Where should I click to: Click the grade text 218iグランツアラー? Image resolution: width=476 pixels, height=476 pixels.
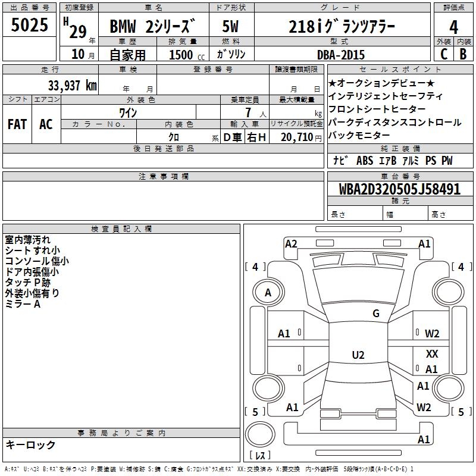pos(340,27)
